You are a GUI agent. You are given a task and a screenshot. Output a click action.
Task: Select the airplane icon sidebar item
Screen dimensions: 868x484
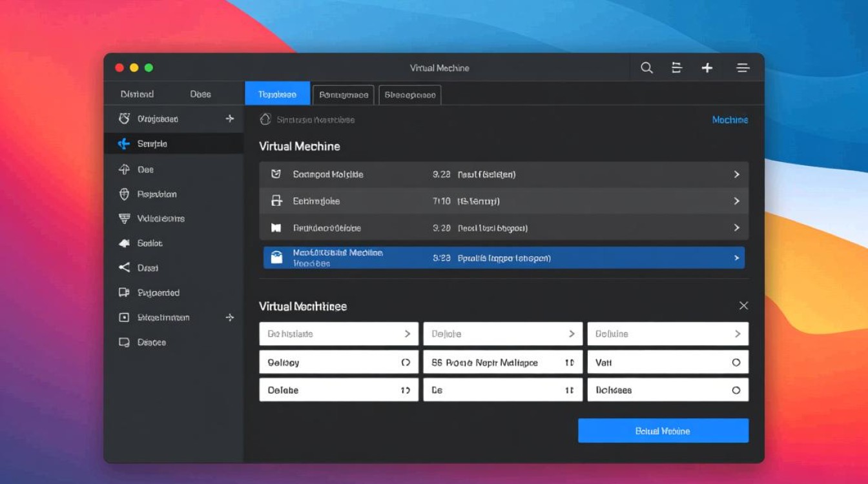(124, 144)
